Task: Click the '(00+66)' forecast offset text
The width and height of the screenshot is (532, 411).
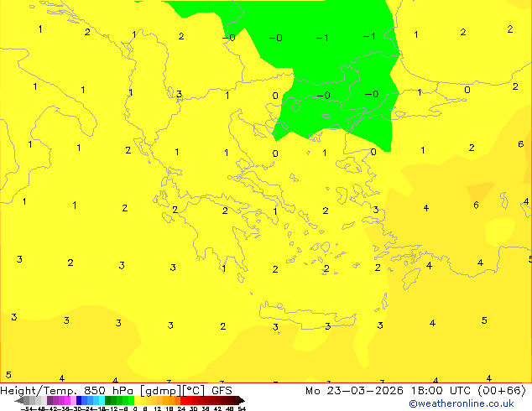Action: pyautogui.click(x=502, y=391)
